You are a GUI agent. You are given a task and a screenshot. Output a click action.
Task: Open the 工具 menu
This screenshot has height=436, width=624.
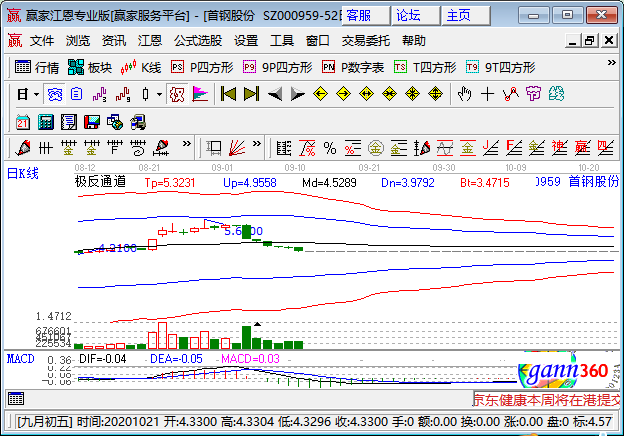point(282,41)
